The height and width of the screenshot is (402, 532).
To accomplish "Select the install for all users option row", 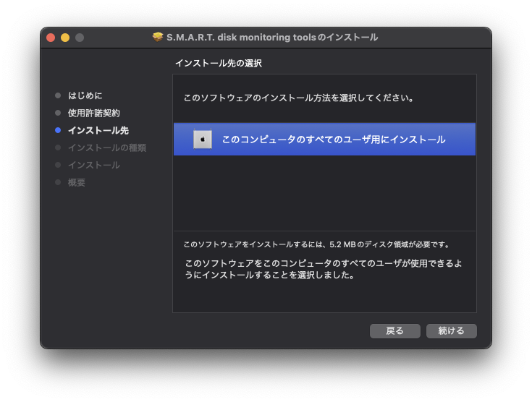I will pos(324,140).
